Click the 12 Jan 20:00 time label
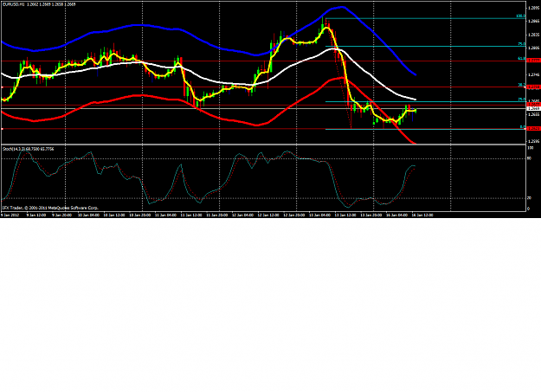The width and height of the screenshot is (541, 392). (x=294, y=215)
